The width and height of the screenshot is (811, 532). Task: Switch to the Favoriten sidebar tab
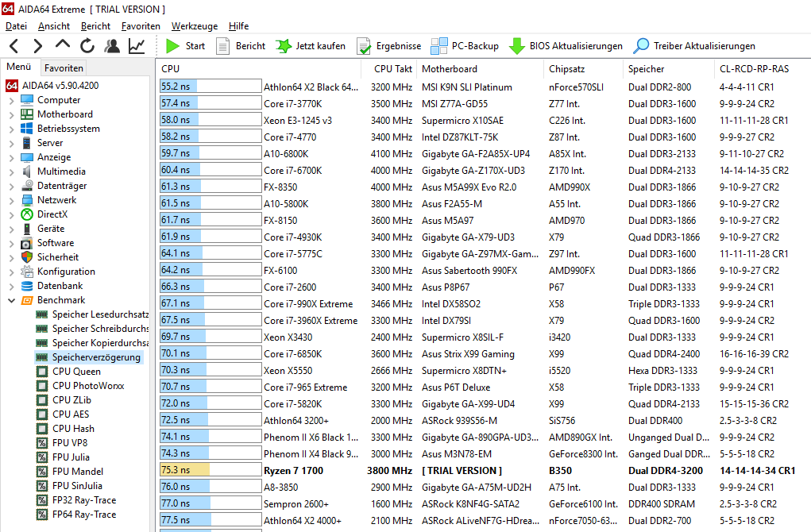tap(64, 67)
